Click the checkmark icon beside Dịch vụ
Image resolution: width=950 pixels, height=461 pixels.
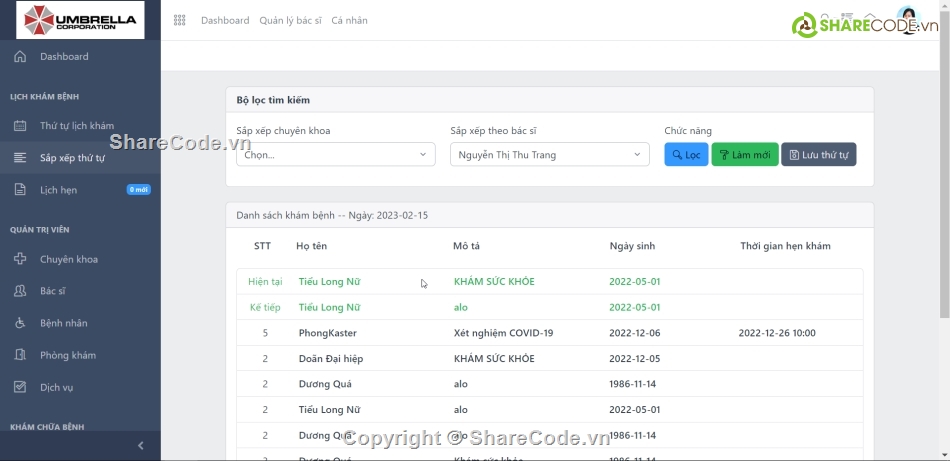[x=20, y=387]
